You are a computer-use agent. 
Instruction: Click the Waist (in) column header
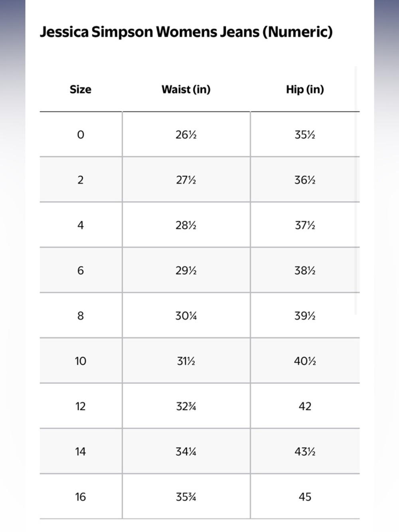coord(186,89)
